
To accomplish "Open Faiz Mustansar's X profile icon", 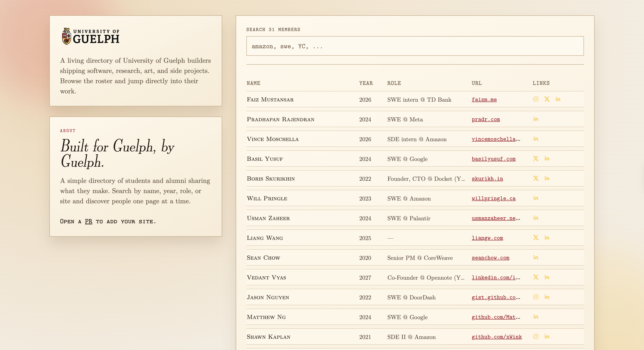I will pos(547,99).
